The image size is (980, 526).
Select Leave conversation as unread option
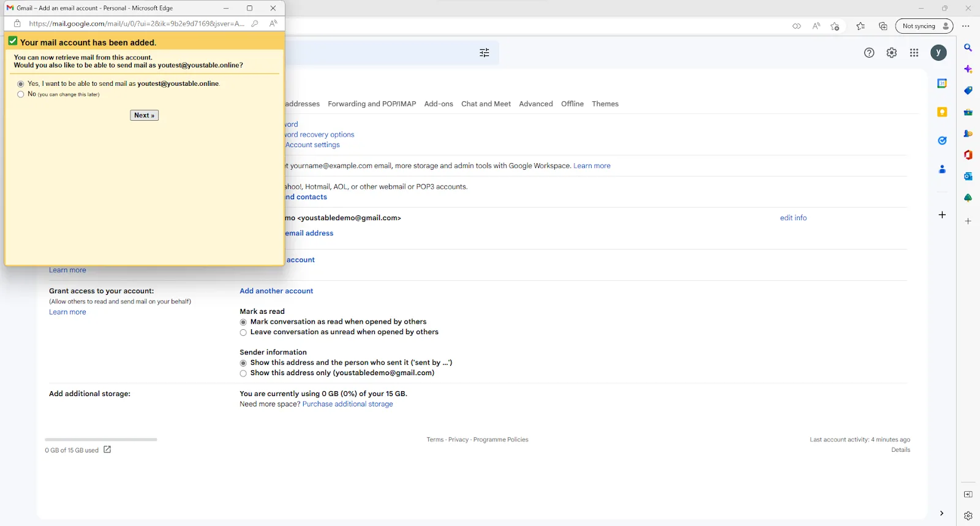243,332
